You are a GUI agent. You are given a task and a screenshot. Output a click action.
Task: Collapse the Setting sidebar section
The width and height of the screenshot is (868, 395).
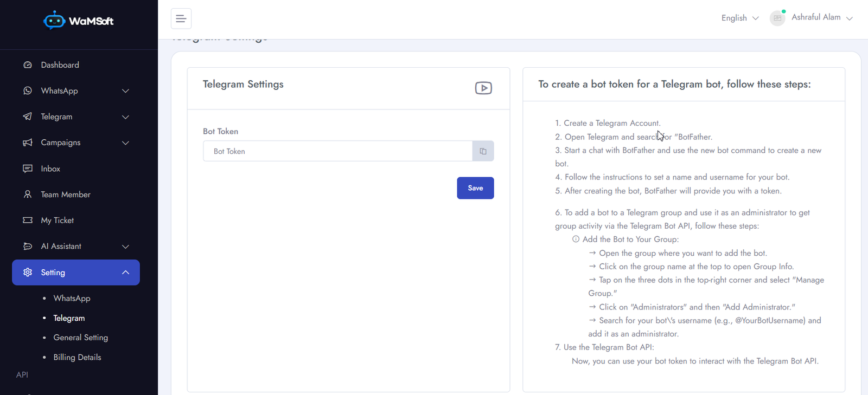tap(76, 273)
